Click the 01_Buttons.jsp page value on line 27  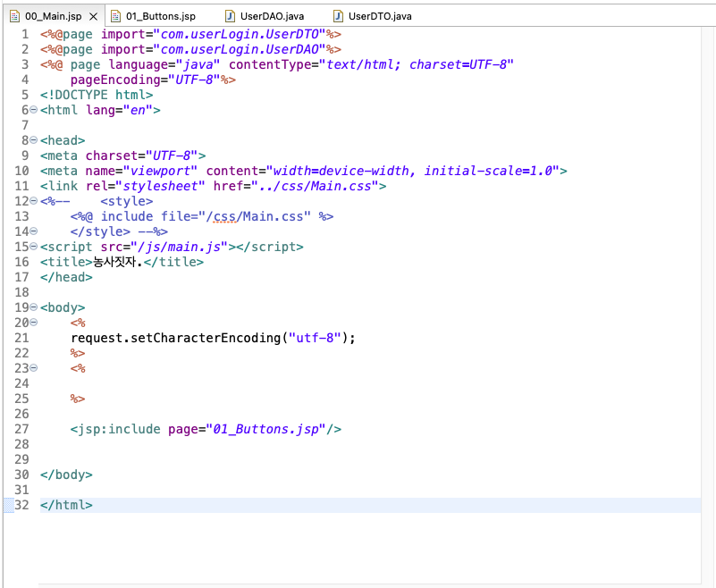[x=265, y=429]
